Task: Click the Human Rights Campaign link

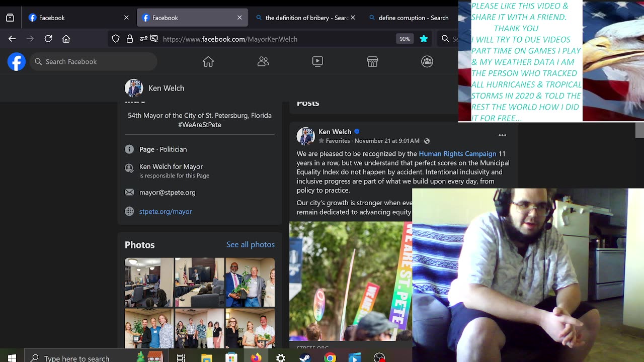Action: coord(457,153)
